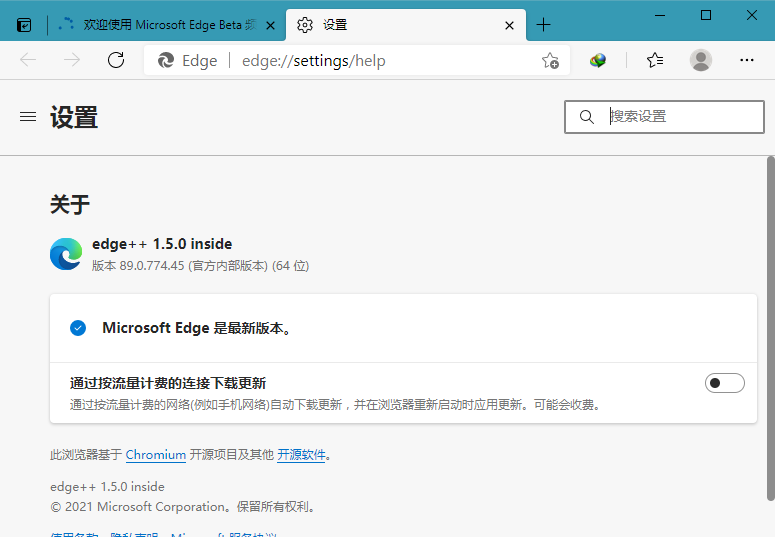
Task: Add this page to favorites
Action: click(x=550, y=61)
